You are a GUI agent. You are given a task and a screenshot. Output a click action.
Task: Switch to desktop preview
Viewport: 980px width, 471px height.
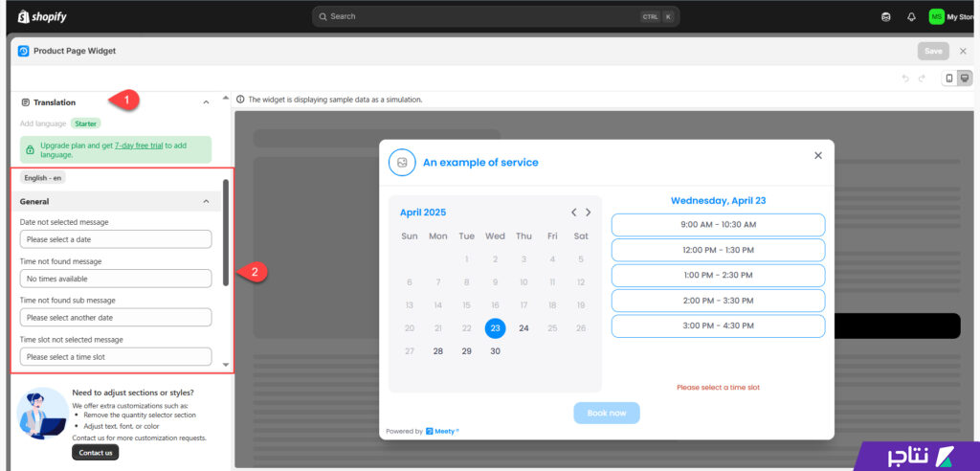pos(965,78)
